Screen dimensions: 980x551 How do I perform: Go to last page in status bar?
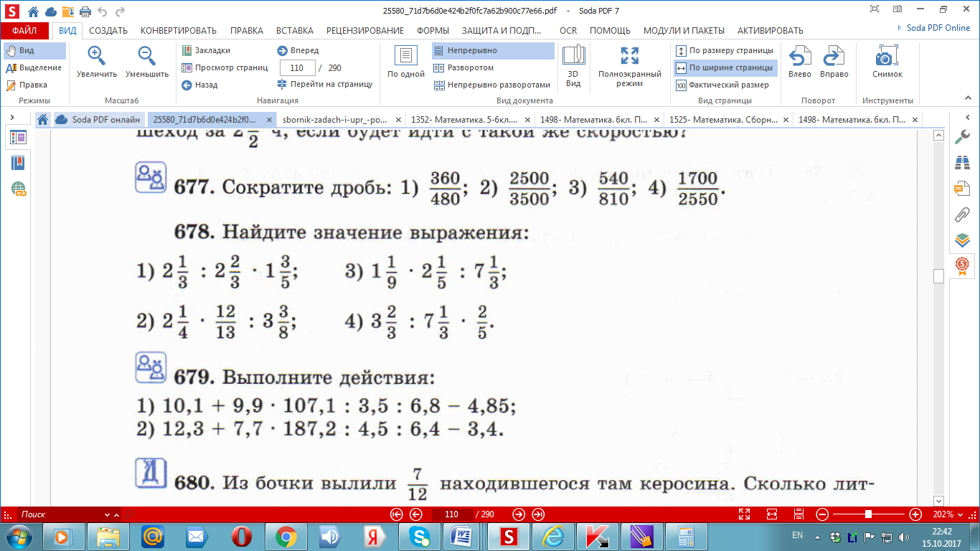click(x=539, y=514)
